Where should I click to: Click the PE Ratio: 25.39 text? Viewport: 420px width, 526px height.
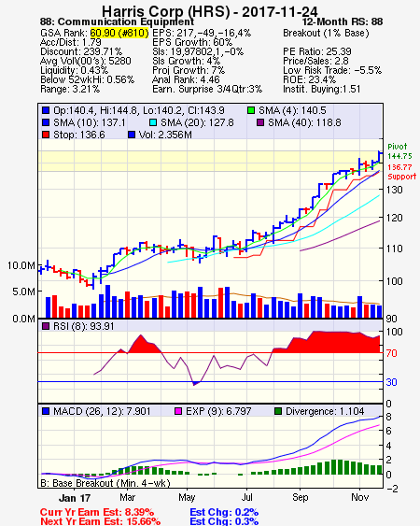click(x=317, y=51)
